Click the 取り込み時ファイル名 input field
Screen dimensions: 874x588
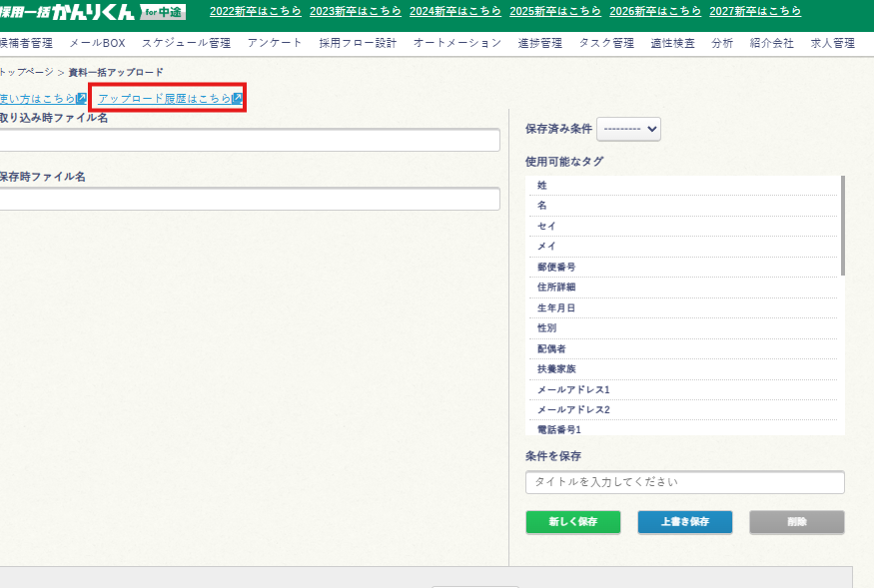click(248, 140)
